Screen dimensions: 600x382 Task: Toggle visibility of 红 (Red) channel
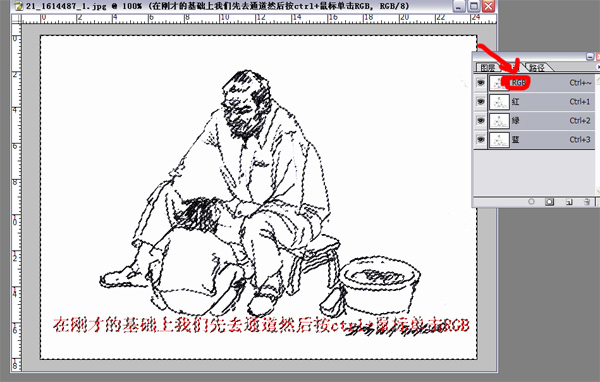click(480, 101)
